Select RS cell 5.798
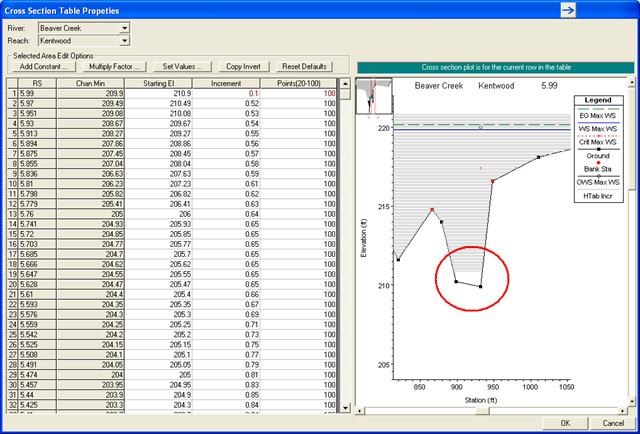Screen dimensions: 640x434 click(x=37, y=194)
